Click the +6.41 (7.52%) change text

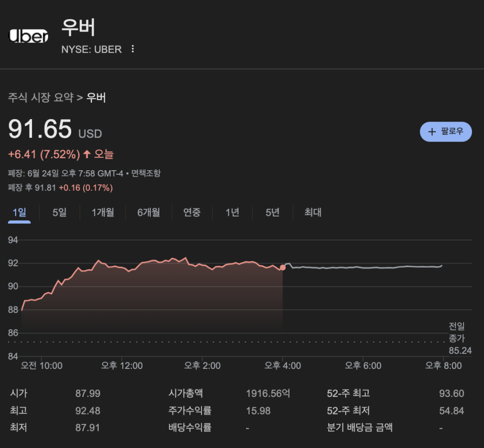(44, 154)
